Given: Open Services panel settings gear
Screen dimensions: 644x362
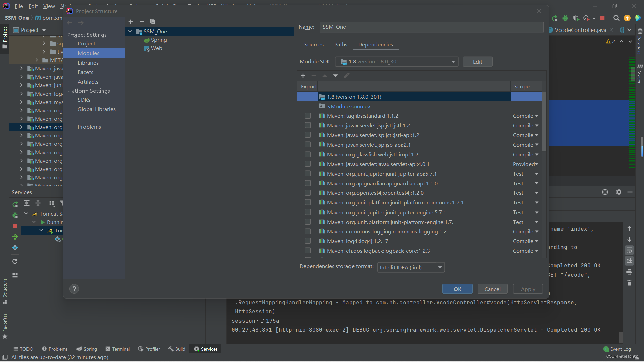Looking at the screenshot, I should 619,192.
